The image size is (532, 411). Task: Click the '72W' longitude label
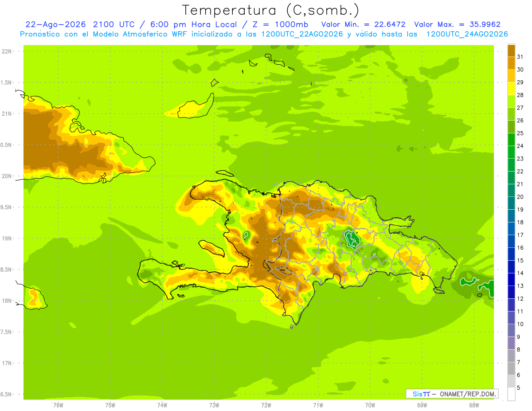coord(266,405)
